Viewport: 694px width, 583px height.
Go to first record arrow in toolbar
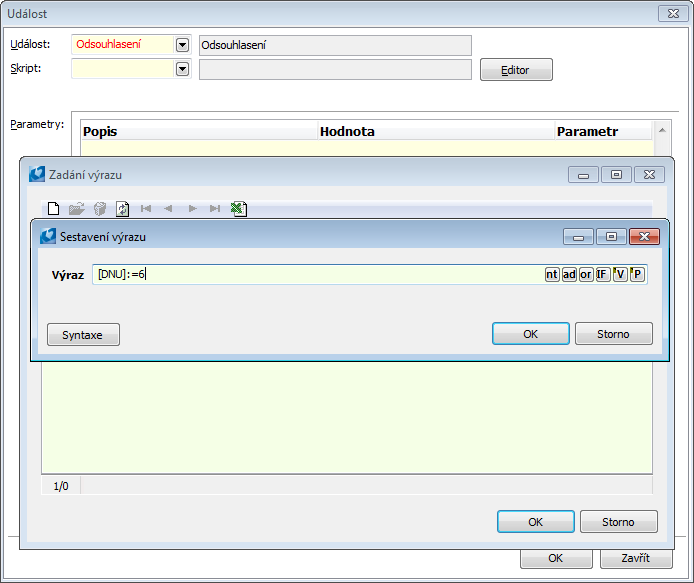click(x=146, y=208)
